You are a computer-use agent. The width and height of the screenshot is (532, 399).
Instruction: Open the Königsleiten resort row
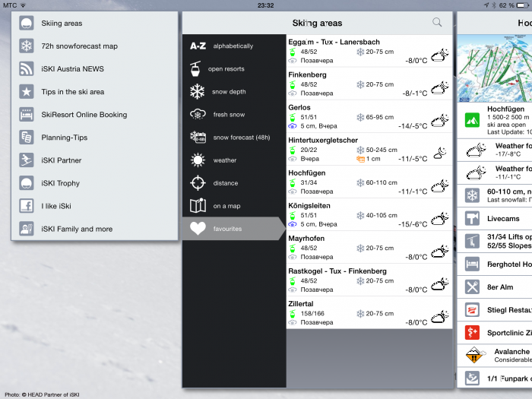click(369, 214)
